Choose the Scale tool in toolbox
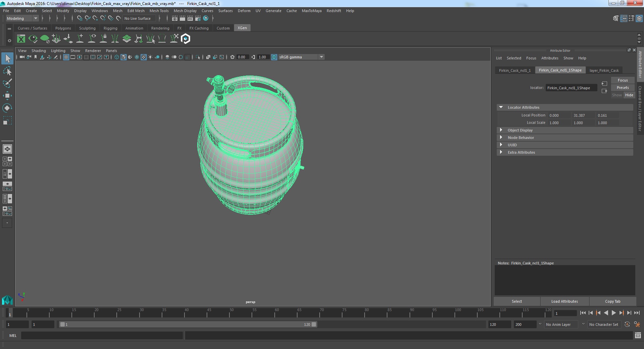 click(7, 120)
